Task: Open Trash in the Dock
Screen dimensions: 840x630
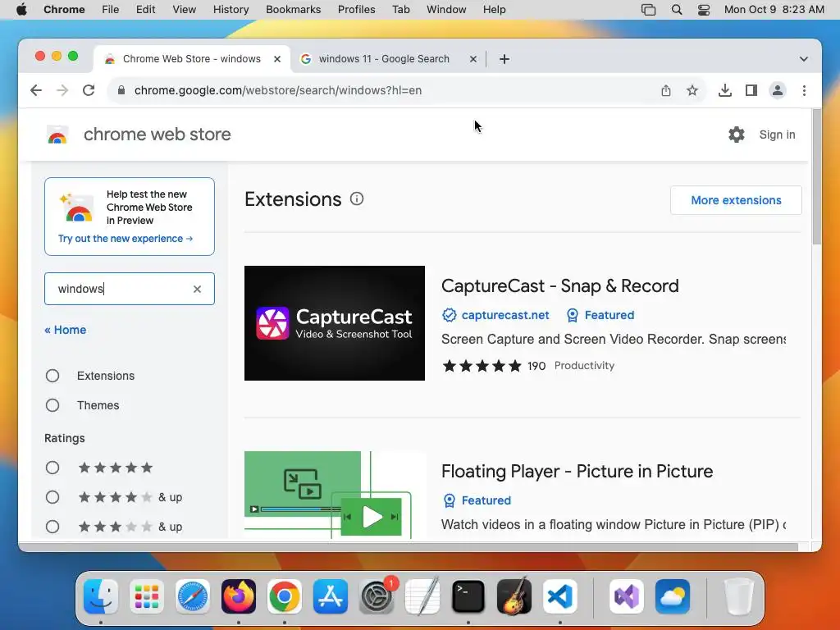Action: coord(738,596)
